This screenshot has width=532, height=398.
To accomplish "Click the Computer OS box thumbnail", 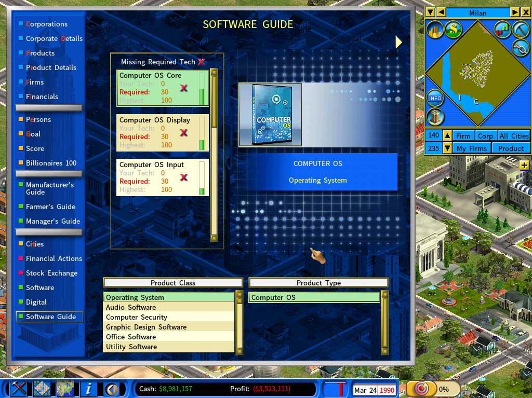I will [x=270, y=115].
